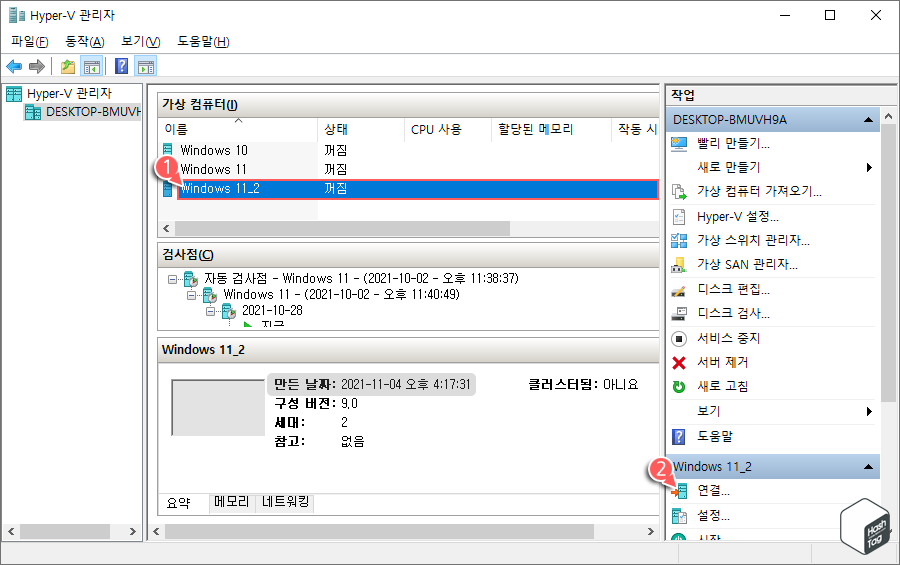Open the 파일(F) menu
This screenshot has width=900, height=565.
pos(30,42)
